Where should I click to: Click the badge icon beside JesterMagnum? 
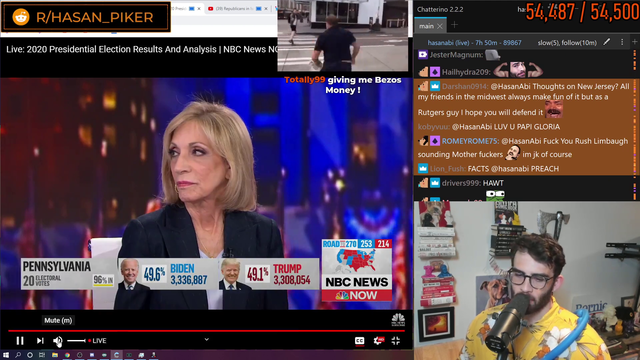423,54
